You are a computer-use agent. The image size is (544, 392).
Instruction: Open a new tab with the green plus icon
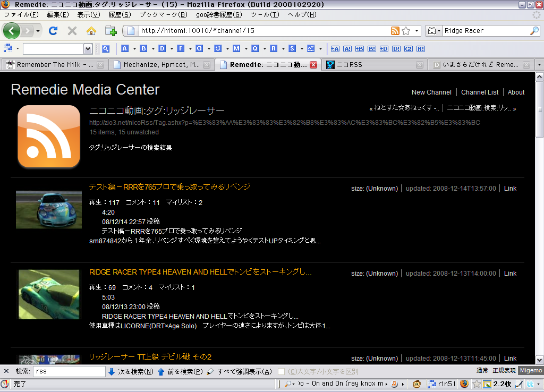(x=111, y=31)
